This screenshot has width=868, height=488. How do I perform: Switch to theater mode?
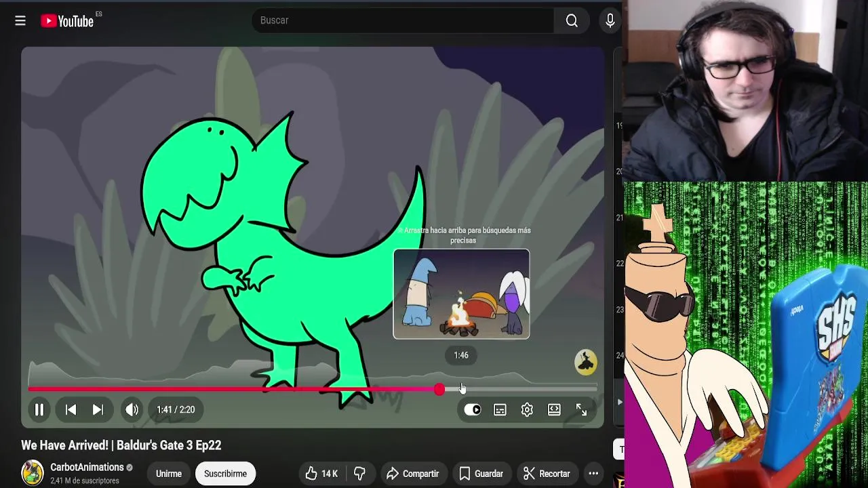pos(554,409)
